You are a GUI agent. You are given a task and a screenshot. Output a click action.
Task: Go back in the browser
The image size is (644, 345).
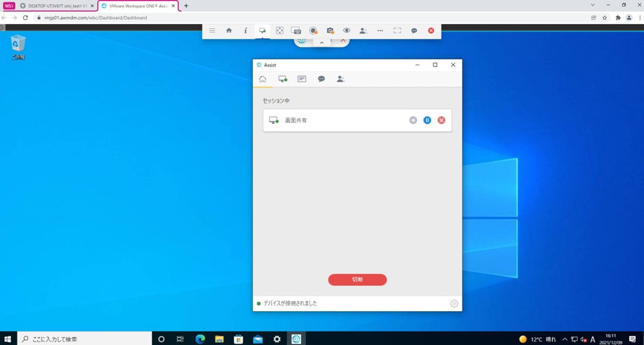pyautogui.click(x=4, y=18)
